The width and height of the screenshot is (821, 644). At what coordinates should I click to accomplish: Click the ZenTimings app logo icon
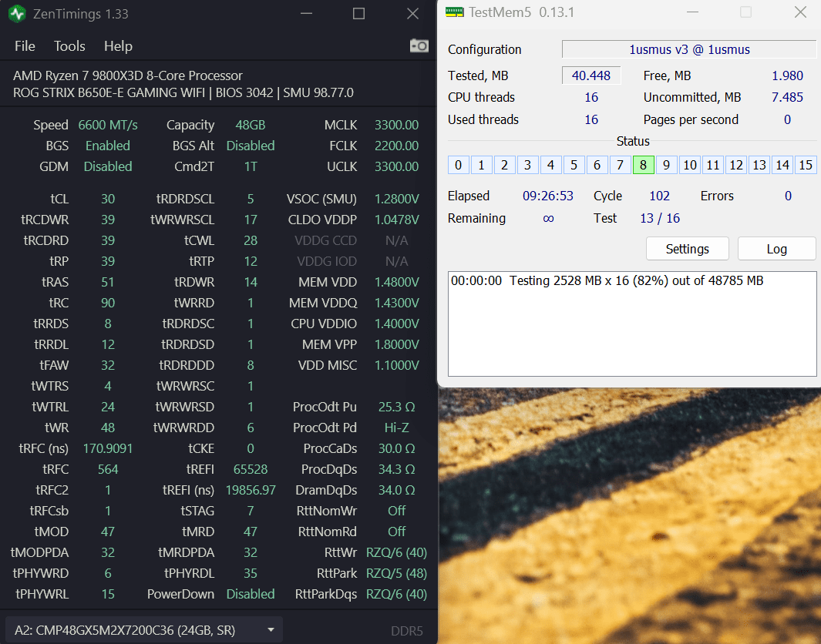click(17, 14)
